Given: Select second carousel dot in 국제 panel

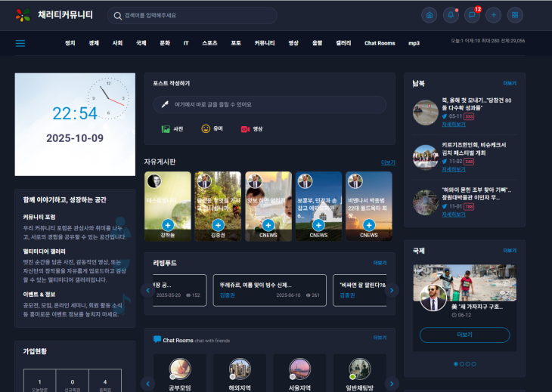Looking at the screenshot, I should coord(461,364).
